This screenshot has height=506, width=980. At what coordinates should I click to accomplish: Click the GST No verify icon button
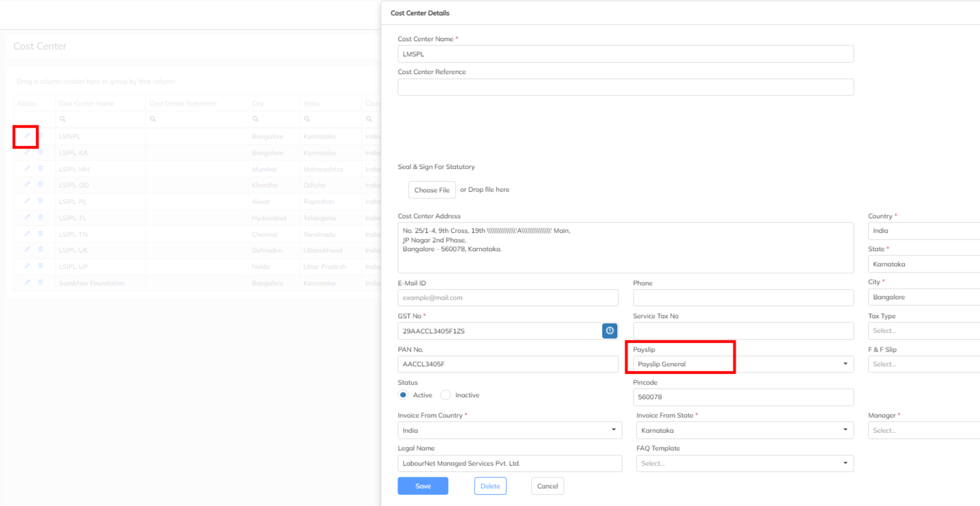tap(609, 331)
